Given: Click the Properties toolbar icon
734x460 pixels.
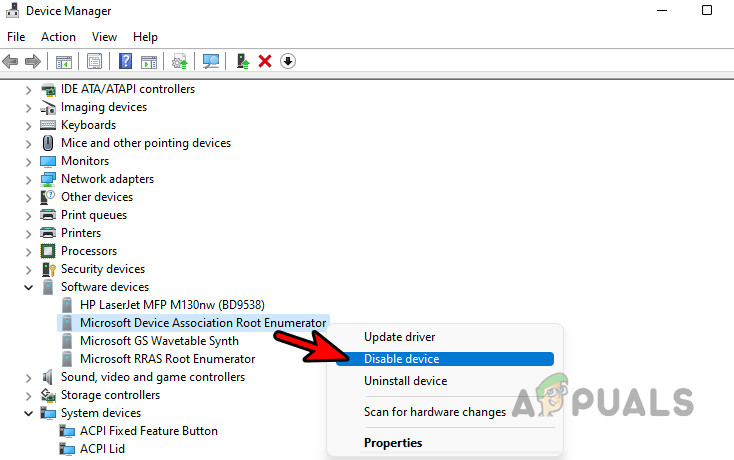Looking at the screenshot, I should coord(94,61).
